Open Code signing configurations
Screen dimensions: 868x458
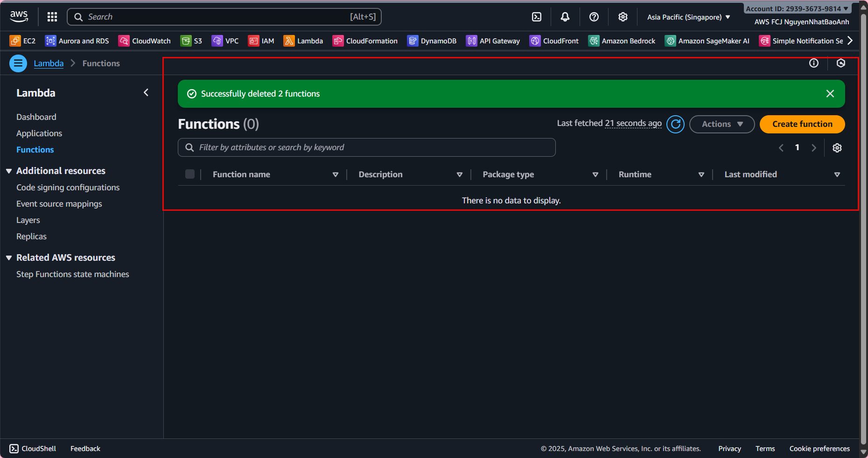pyautogui.click(x=68, y=187)
